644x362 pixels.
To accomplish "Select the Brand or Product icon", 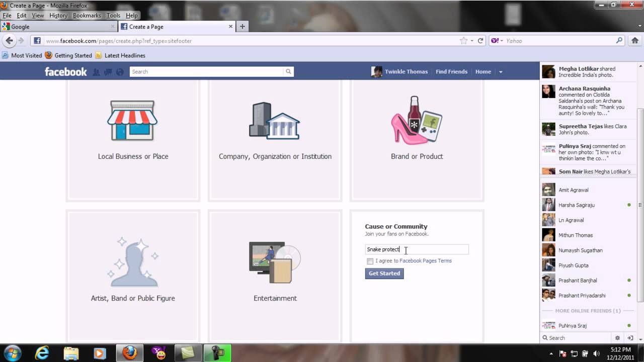I will [x=417, y=120].
